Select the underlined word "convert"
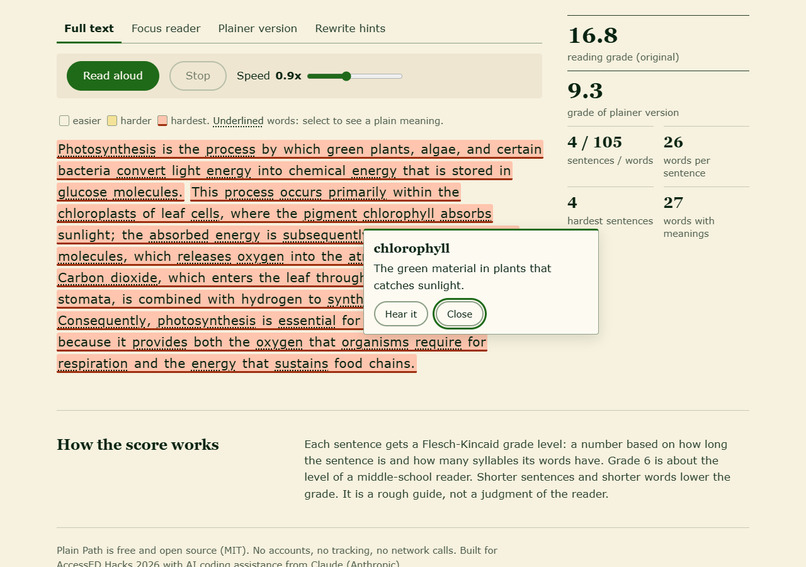Viewport: 806px width, 567px height. point(141,171)
